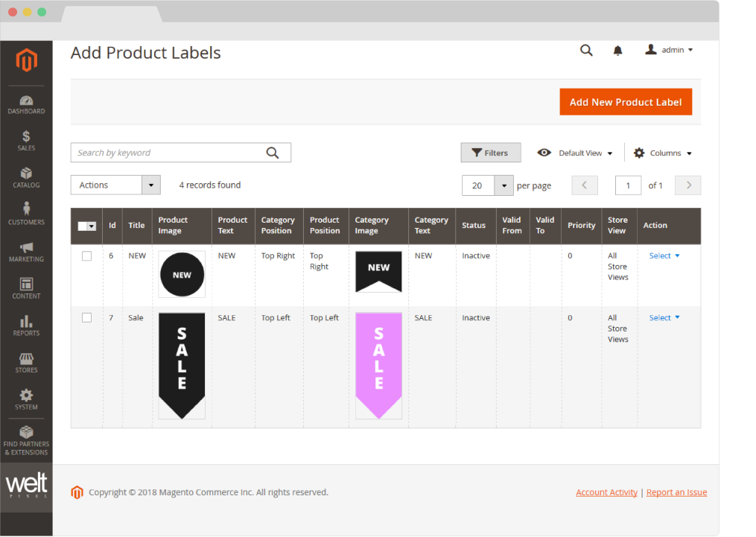
Task: Open the Dashboard section
Action: click(x=26, y=104)
